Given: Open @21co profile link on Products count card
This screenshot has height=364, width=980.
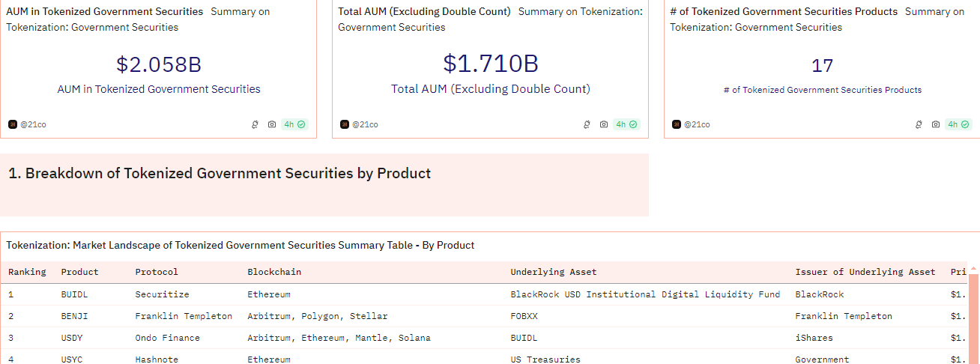Looking at the screenshot, I should point(697,124).
